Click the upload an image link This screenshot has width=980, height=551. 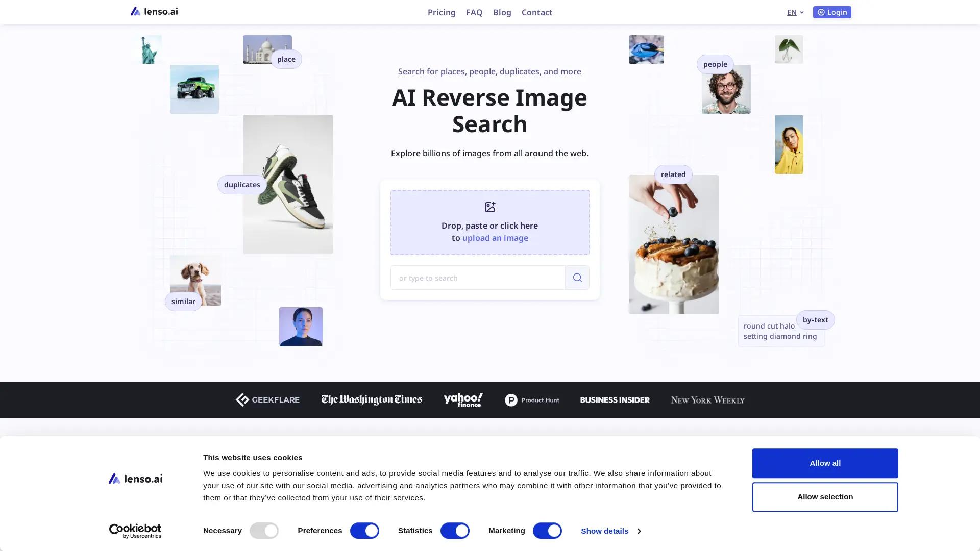495,238
